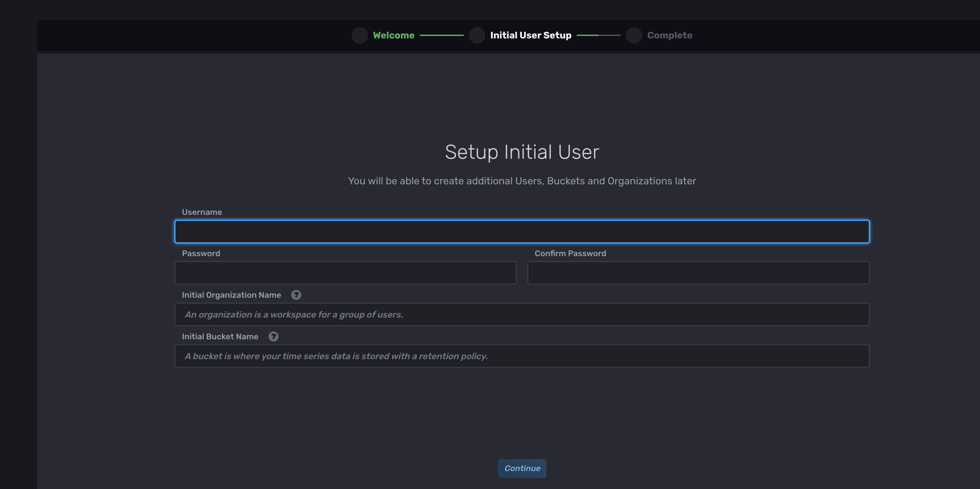
Task: Click the Welcome label in the wizard
Action: pos(394,35)
